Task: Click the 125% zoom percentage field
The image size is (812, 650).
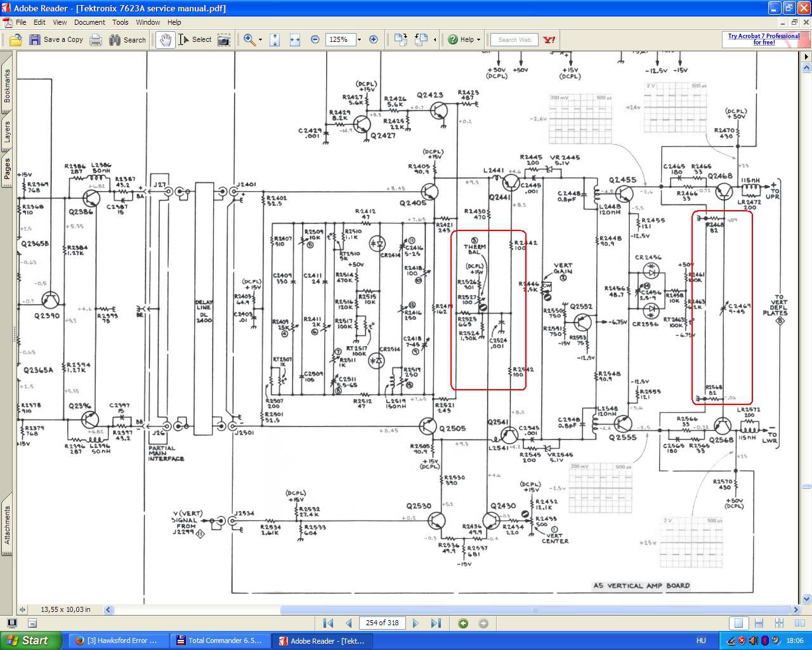Action: click(x=339, y=39)
